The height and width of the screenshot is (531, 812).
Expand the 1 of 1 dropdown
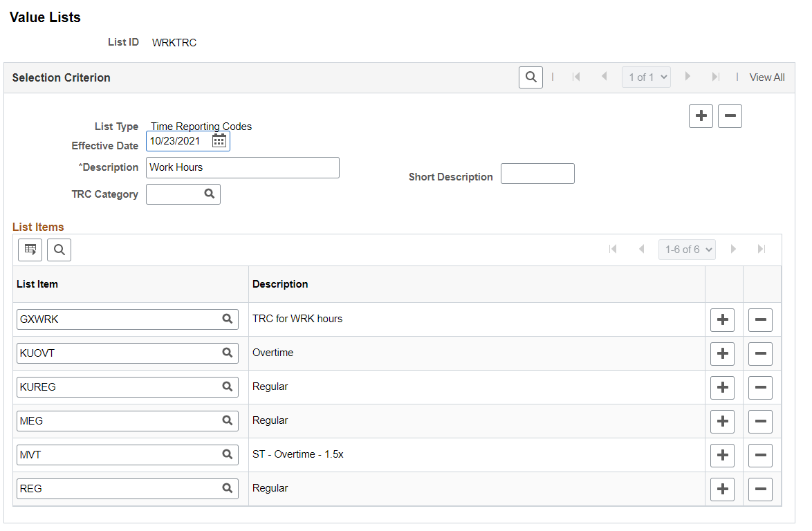click(x=646, y=77)
